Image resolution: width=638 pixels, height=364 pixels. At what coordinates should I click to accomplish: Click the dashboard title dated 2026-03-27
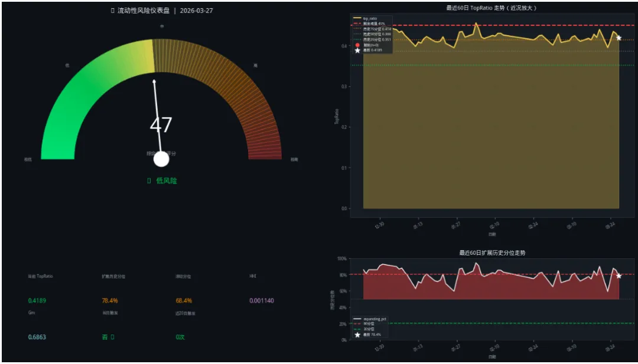(x=161, y=11)
